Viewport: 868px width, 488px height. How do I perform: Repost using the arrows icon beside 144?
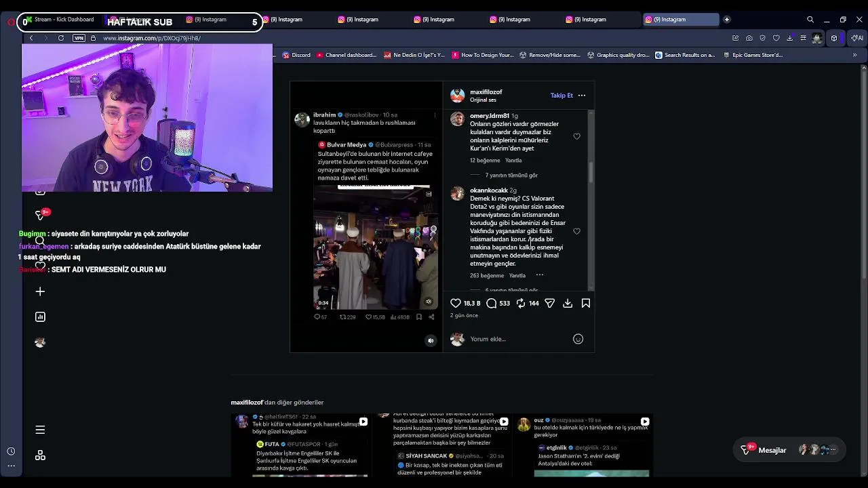tap(521, 304)
